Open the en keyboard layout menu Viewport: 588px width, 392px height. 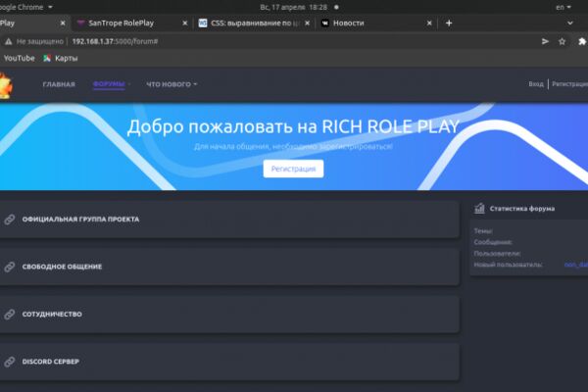tap(563, 7)
